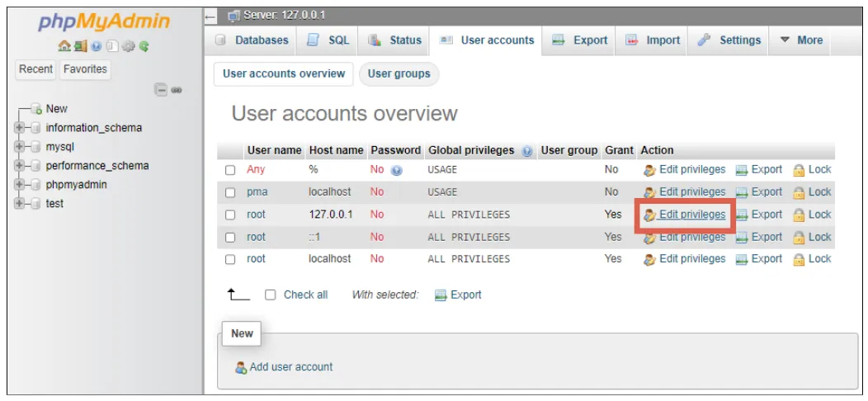
Task: Click the User name column header
Action: [x=274, y=151]
